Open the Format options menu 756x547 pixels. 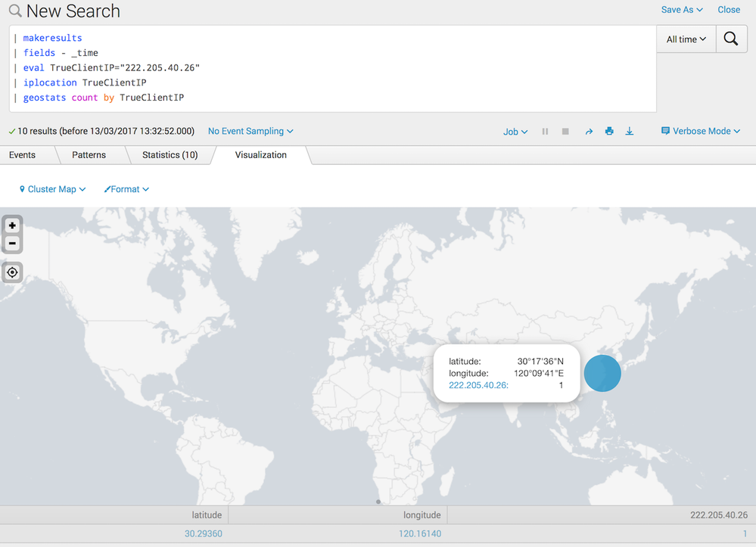click(x=126, y=189)
